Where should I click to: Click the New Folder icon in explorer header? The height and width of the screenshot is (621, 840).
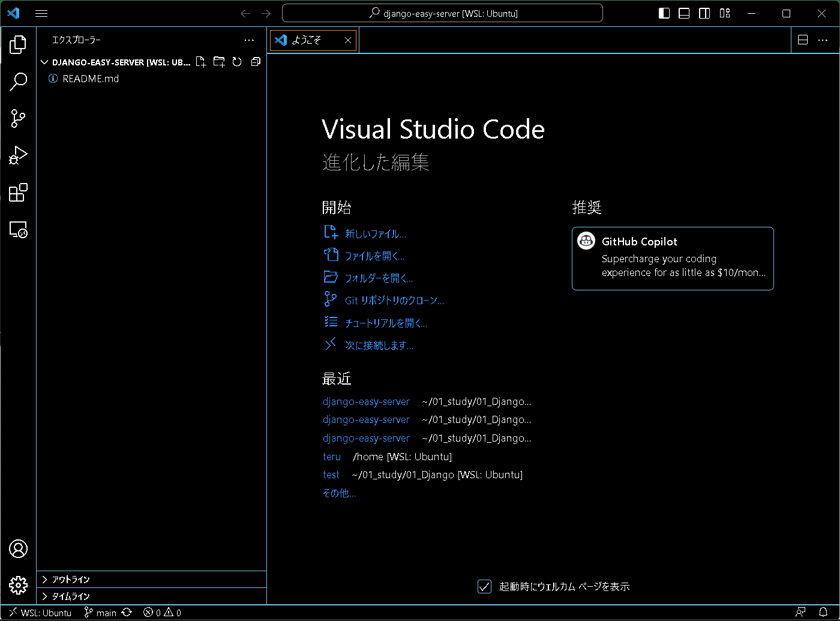219,62
